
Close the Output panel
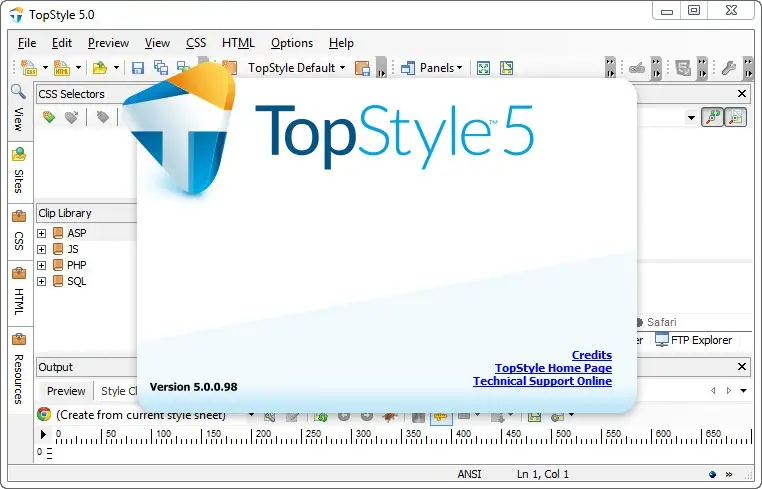[742, 367]
